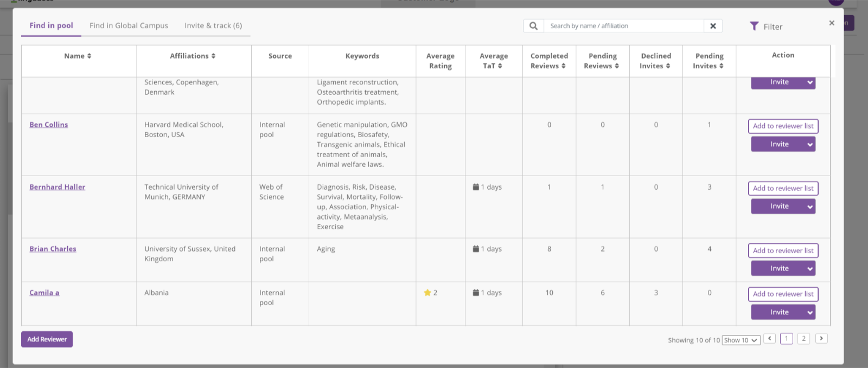Click Camila a's pending reviews count 6
This screenshot has height=368, width=868.
602,293
